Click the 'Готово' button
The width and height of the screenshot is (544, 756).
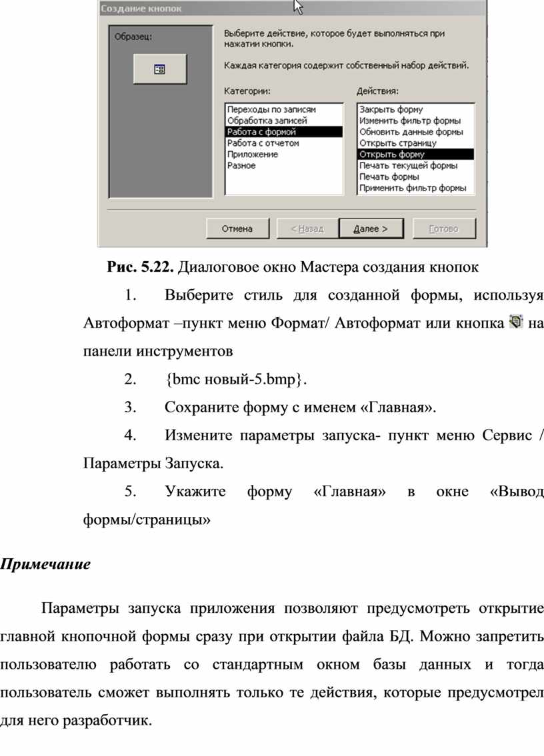point(444,228)
